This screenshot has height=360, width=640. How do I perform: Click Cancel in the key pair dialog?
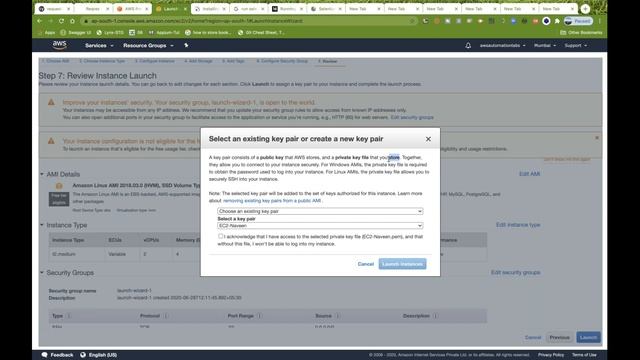tap(366, 264)
